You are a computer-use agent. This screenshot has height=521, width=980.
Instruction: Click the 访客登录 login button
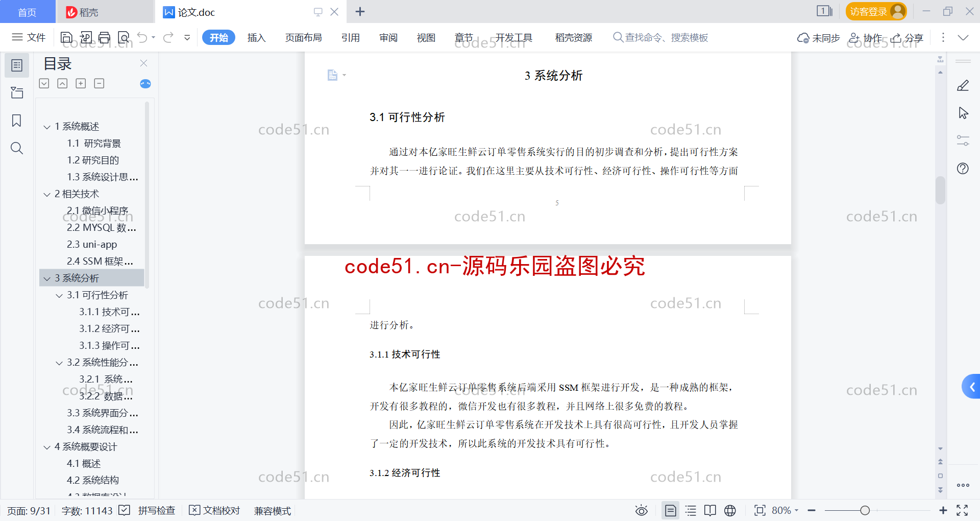click(x=876, y=11)
